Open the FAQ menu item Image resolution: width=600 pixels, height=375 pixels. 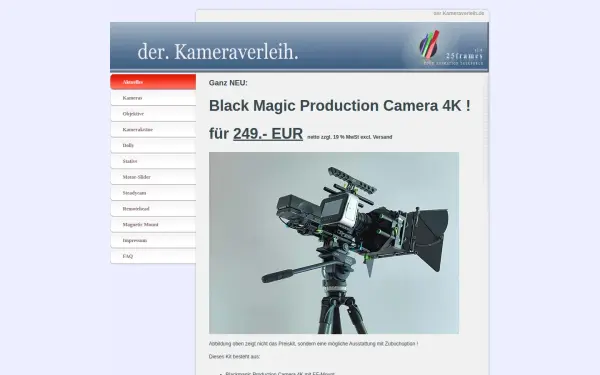click(x=153, y=256)
